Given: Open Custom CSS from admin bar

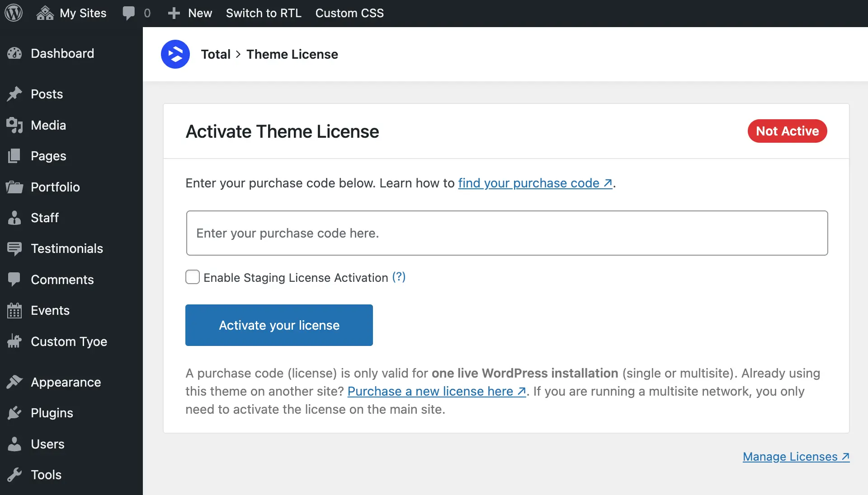Looking at the screenshot, I should click(349, 13).
